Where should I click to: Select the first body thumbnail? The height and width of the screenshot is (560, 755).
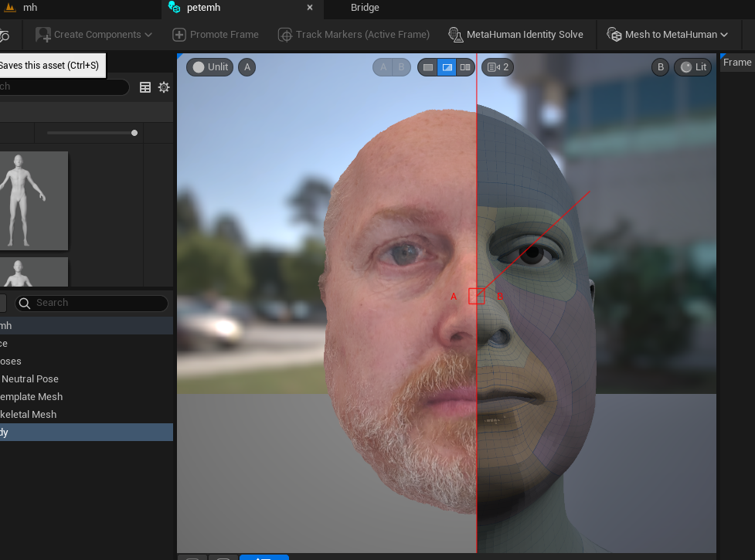click(33, 201)
